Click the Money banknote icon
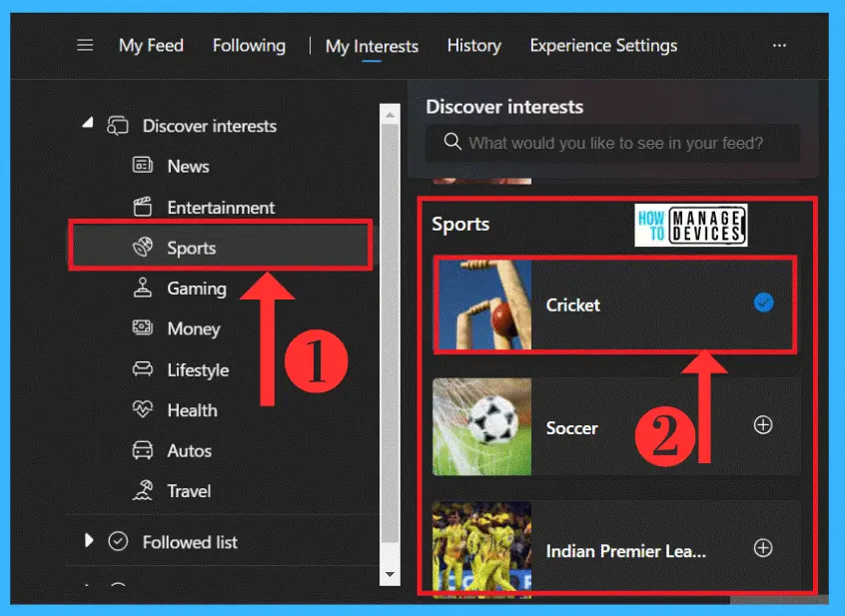Image resolution: width=845 pixels, height=616 pixels. click(143, 327)
